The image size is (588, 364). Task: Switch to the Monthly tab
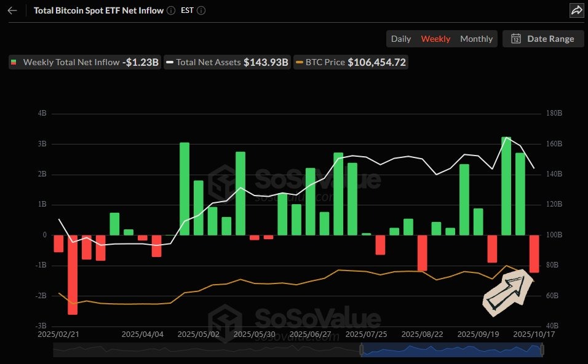point(476,38)
